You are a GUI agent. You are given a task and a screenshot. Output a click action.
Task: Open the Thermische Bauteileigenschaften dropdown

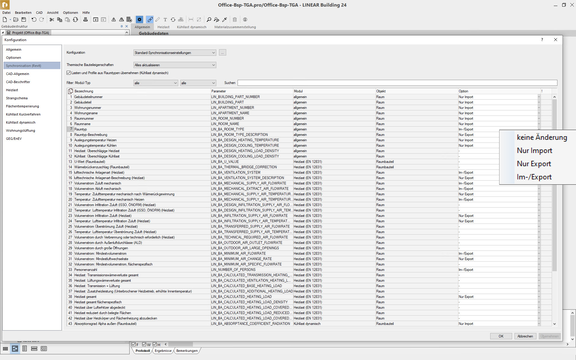pos(174,65)
